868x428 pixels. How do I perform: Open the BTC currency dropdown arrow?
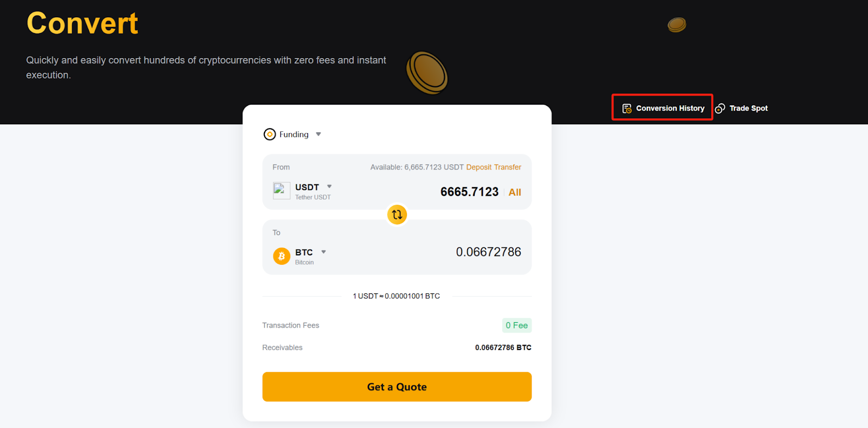tap(324, 252)
